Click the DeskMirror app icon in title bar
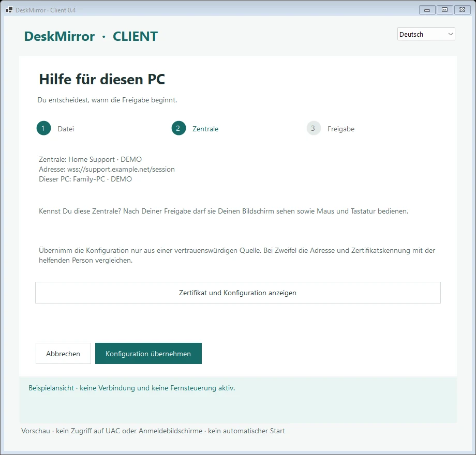Screen dimensions: 476x455 click(9, 10)
